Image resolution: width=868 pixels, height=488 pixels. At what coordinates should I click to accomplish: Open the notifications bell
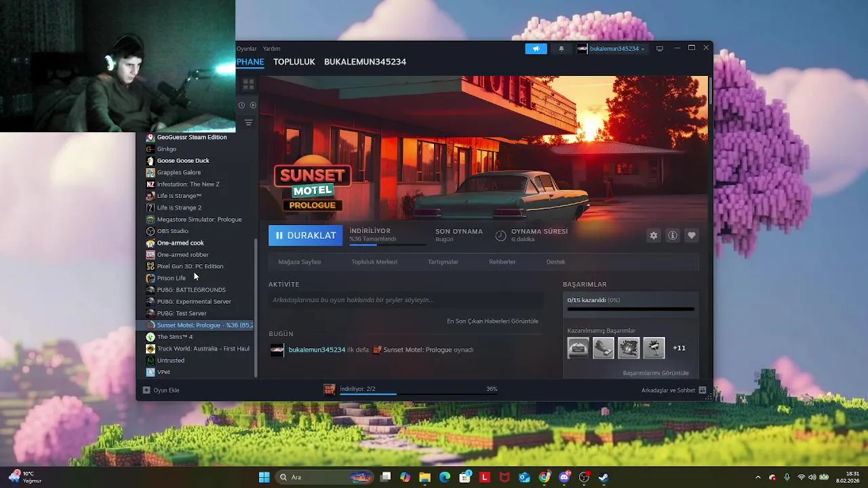(561, 49)
